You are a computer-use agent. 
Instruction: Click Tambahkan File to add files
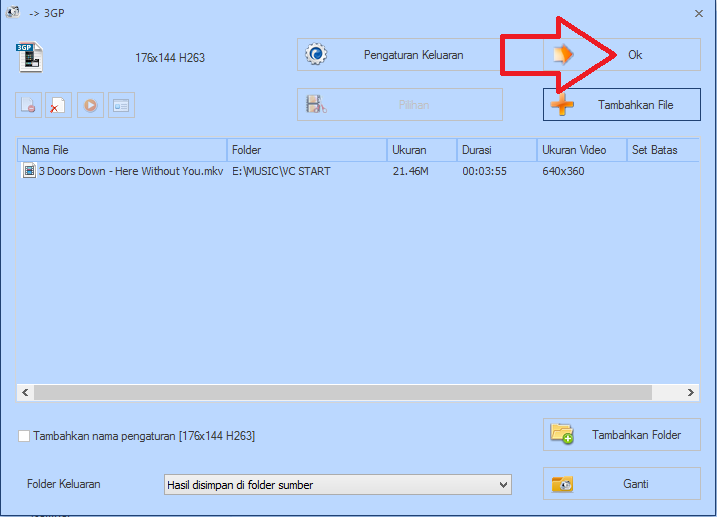pos(621,105)
